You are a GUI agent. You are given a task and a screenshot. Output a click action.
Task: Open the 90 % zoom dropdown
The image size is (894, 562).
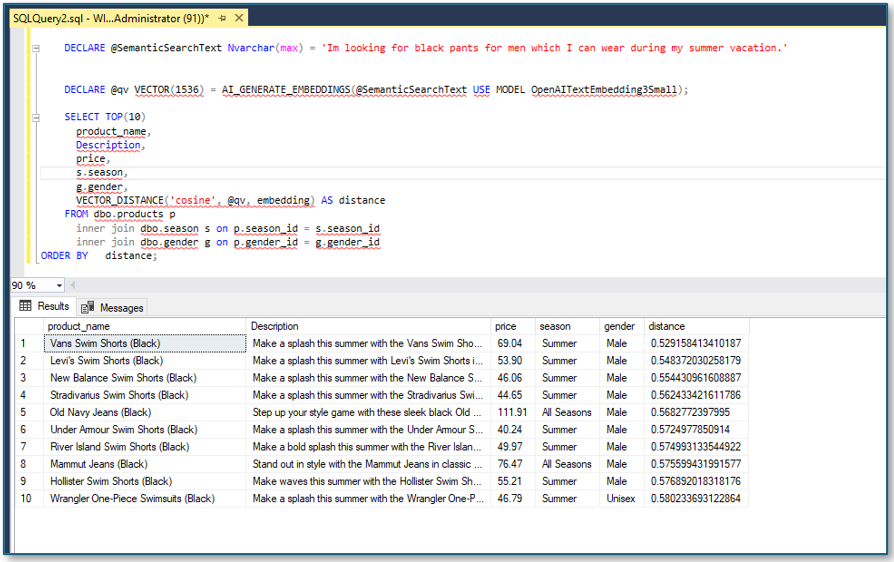pyautogui.click(x=59, y=285)
